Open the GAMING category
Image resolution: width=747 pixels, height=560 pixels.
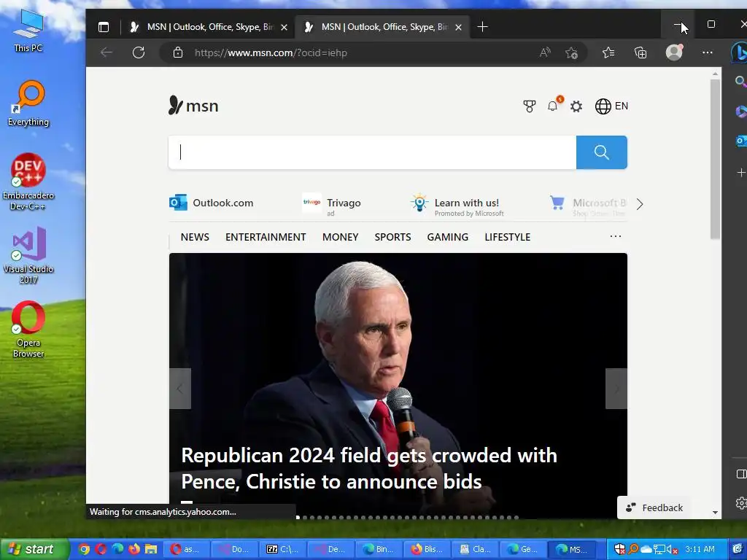click(x=447, y=237)
